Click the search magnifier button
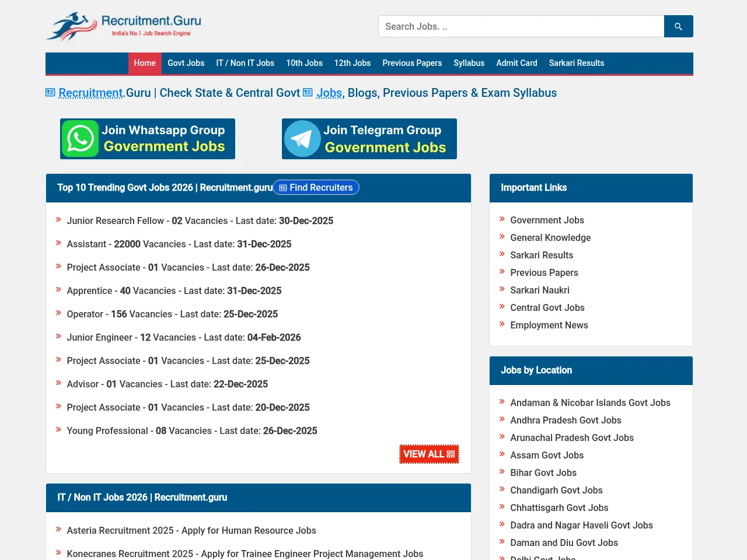The image size is (747, 560). click(678, 26)
